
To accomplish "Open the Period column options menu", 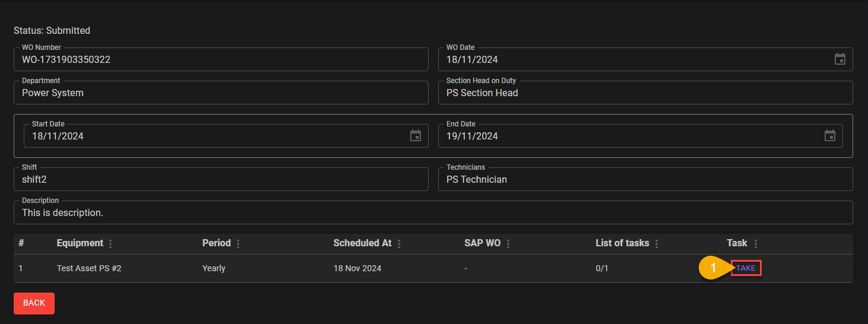I will click(x=238, y=244).
